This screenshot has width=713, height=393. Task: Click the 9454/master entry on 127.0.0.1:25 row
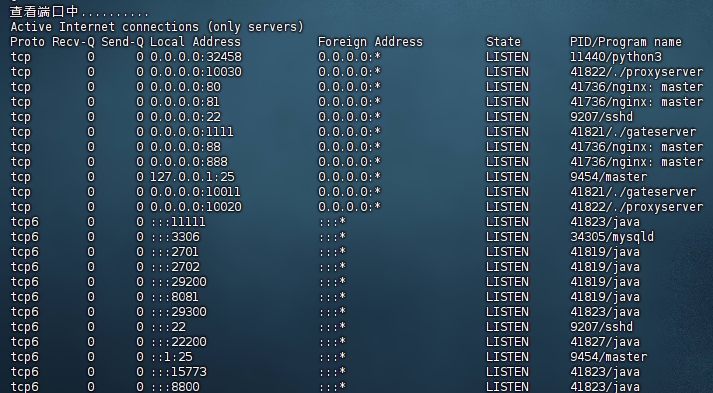tap(608, 177)
